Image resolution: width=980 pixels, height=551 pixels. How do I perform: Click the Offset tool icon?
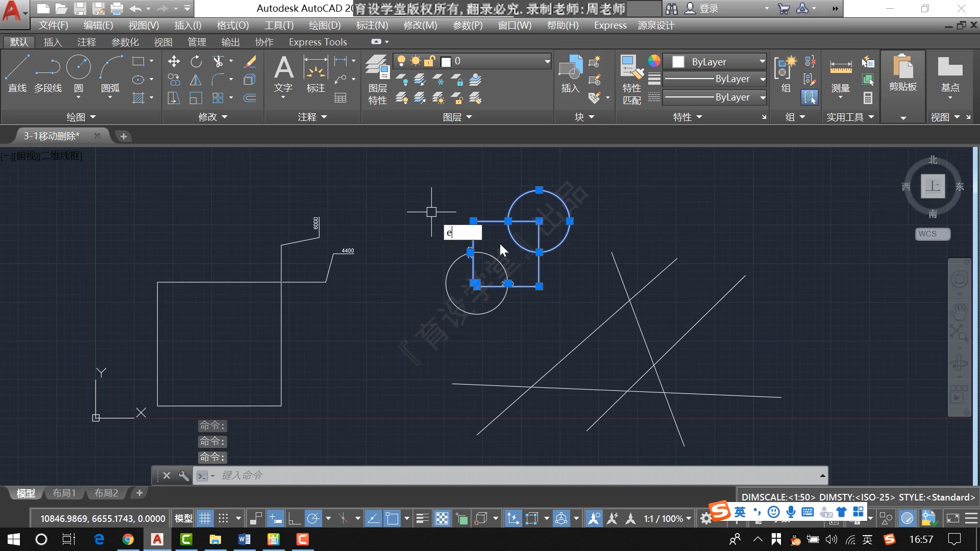[x=250, y=98]
